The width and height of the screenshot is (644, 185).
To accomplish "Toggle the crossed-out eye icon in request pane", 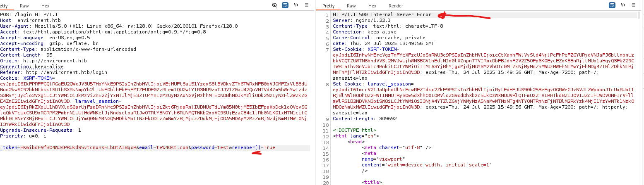I will click(x=274, y=5).
